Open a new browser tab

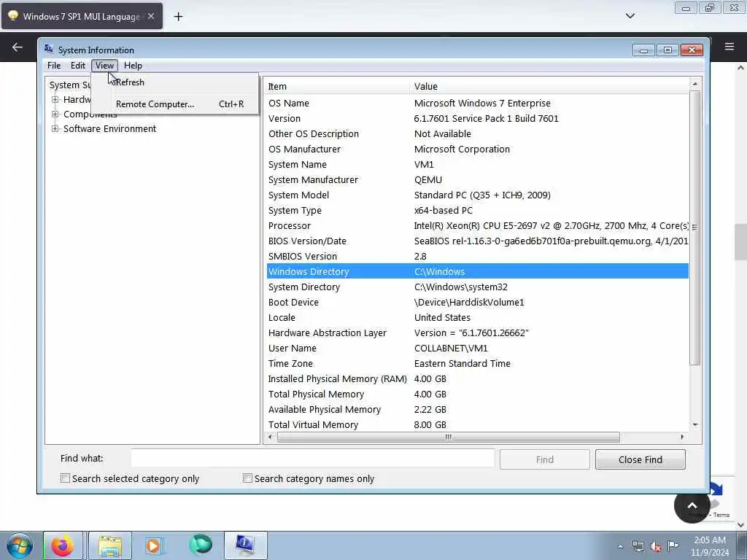pyautogui.click(x=178, y=17)
